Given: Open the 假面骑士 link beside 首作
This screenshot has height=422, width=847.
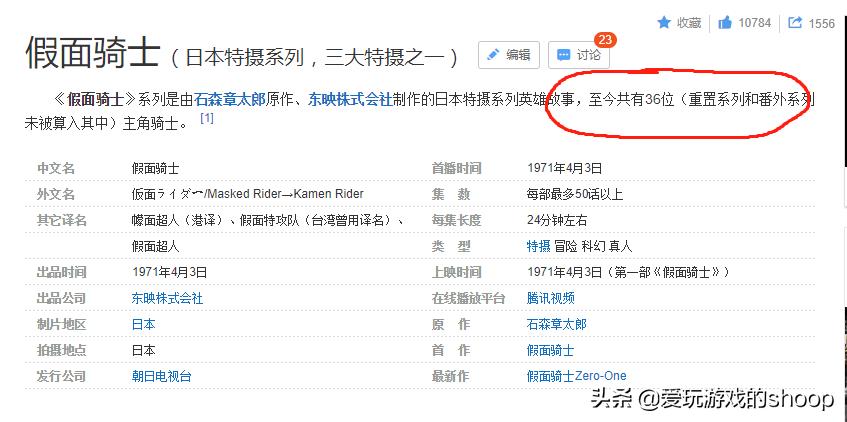Looking at the screenshot, I should click(550, 350).
